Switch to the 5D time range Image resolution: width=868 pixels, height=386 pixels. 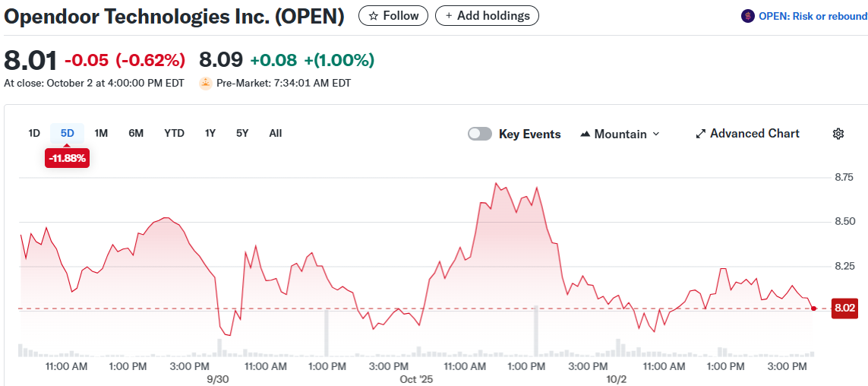pyautogui.click(x=68, y=133)
